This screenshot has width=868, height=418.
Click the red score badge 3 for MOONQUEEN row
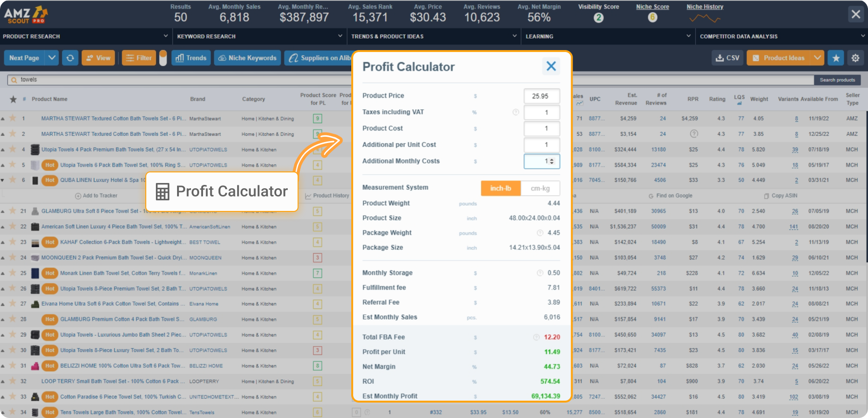[318, 258]
